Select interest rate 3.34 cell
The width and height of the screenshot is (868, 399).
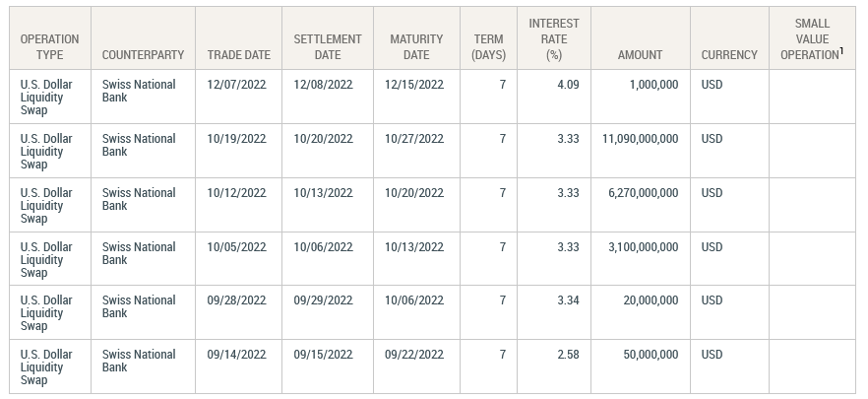(x=553, y=312)
